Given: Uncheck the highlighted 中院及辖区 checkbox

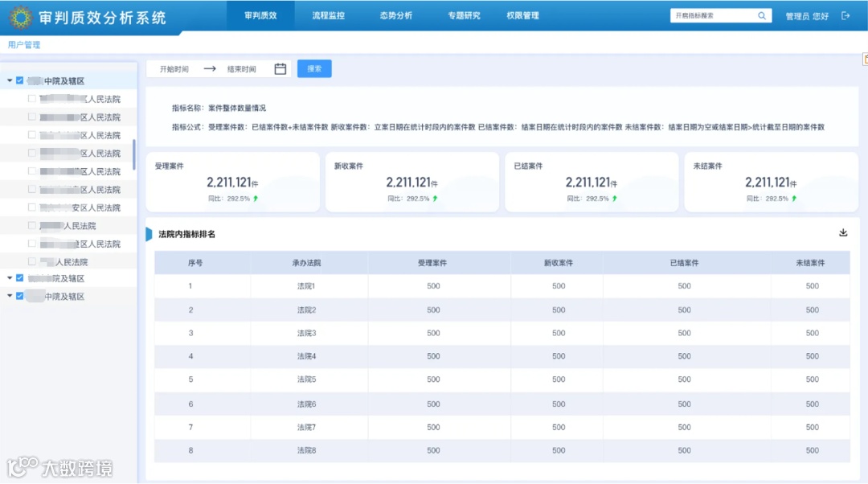Looking at the screenshot, I should [x=20, y=81].
